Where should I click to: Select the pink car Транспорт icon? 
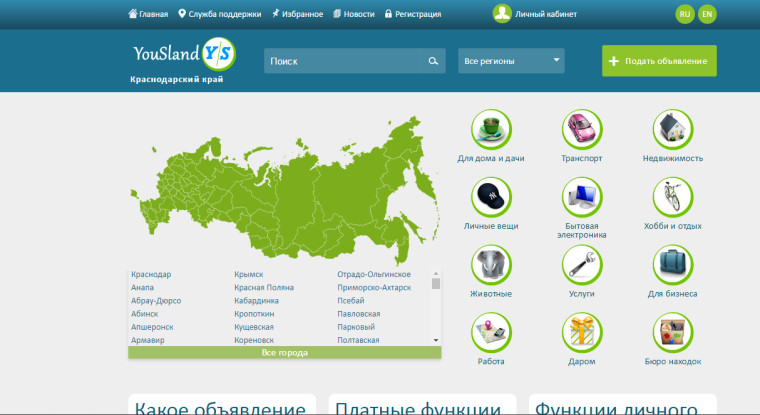pyautogui.click(x=582, y=129)
